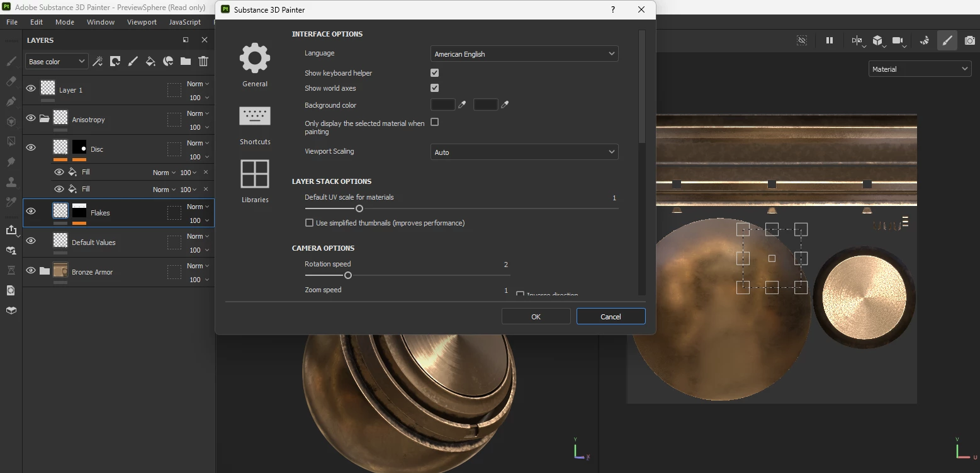
Task: Select the Material Picker eyedropper tool
Action: coord(11,202)
